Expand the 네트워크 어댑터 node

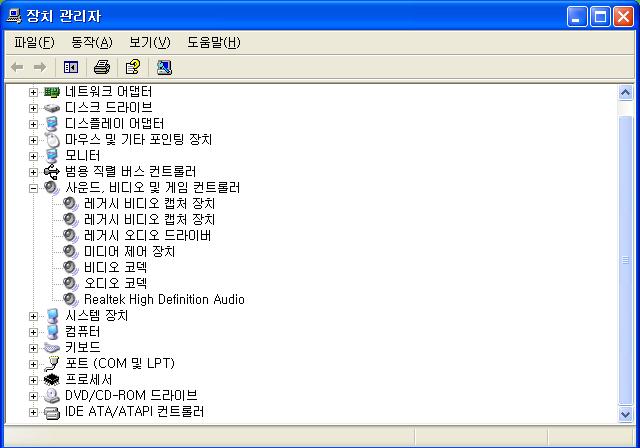pyautogui.click(x=33, y=92)
